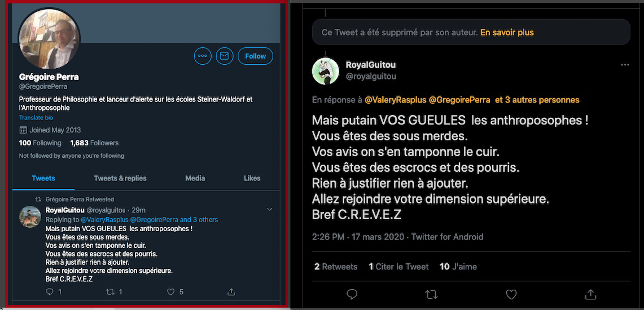Click the 1,683 Followers count

(94, 143)
